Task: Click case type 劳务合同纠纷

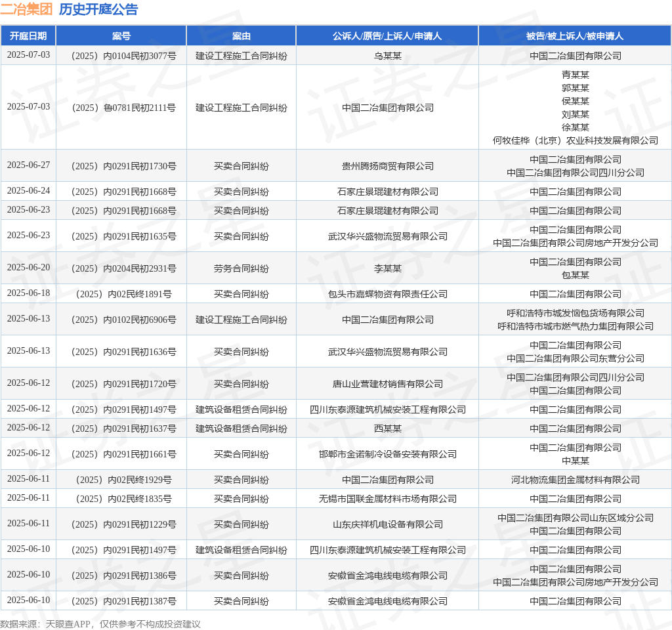Action: tap(241, 268)
